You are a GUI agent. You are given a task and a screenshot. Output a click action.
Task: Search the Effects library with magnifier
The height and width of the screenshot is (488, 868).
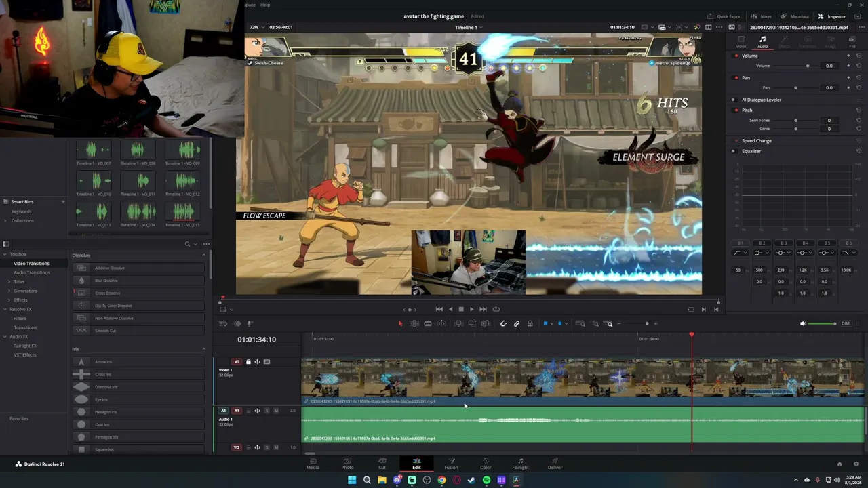click(188, 244)
